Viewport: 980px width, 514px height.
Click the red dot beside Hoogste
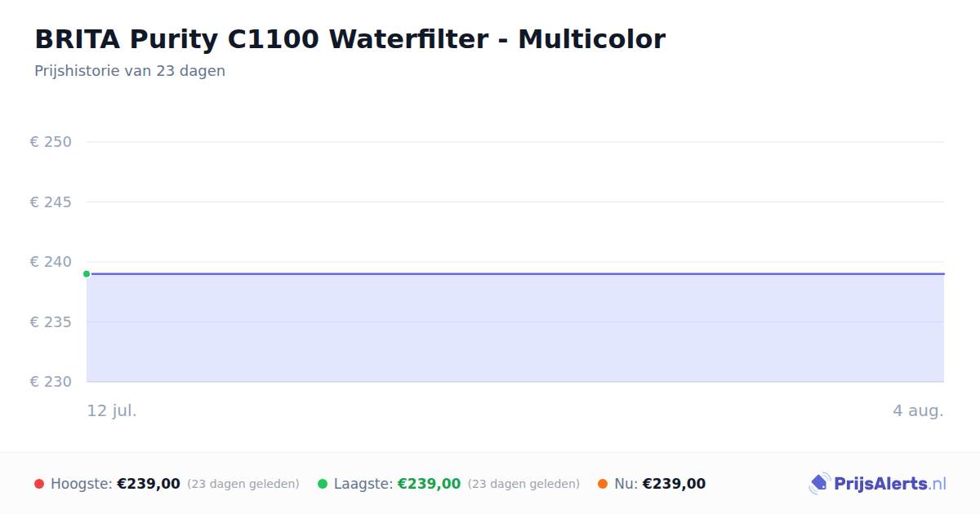[x=39, y=484]
